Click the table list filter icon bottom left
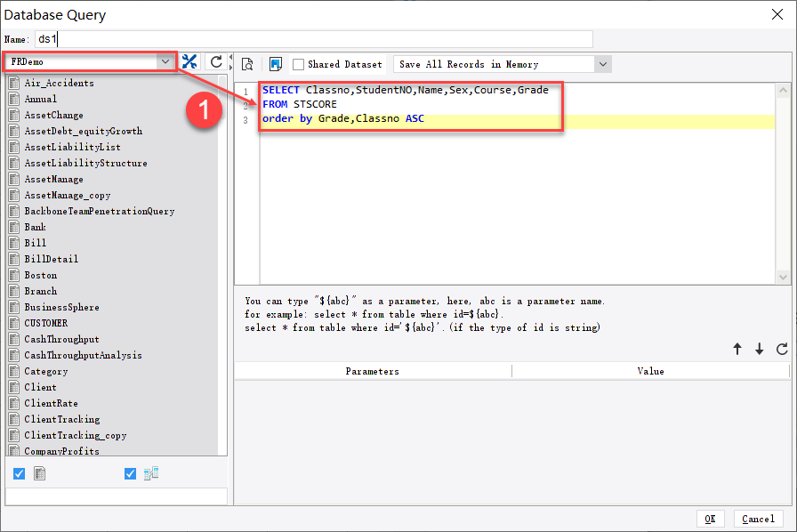This screenshot has height=532, width=797. tap(39, 473)
